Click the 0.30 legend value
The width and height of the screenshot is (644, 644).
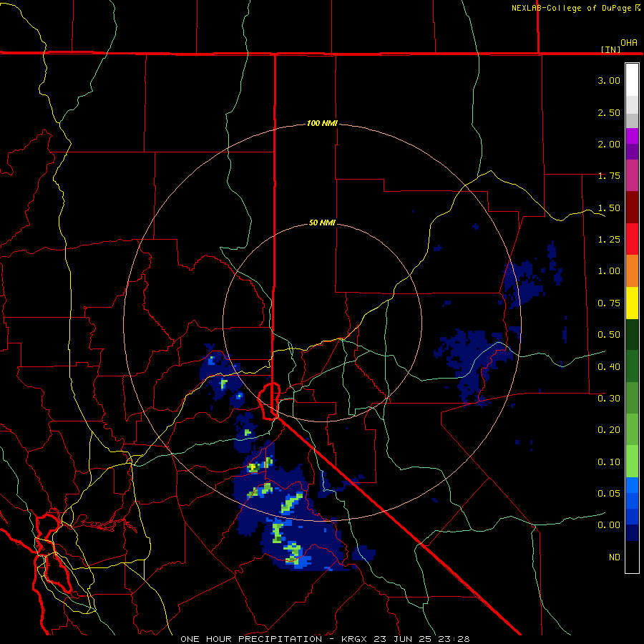click(x=609, y=399)
